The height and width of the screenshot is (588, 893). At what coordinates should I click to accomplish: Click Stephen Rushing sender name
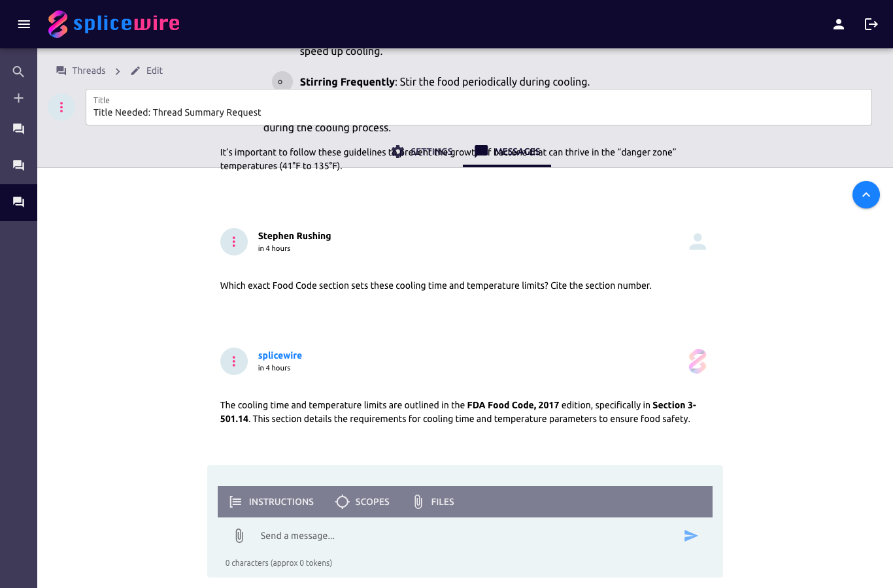coord(294,236)
